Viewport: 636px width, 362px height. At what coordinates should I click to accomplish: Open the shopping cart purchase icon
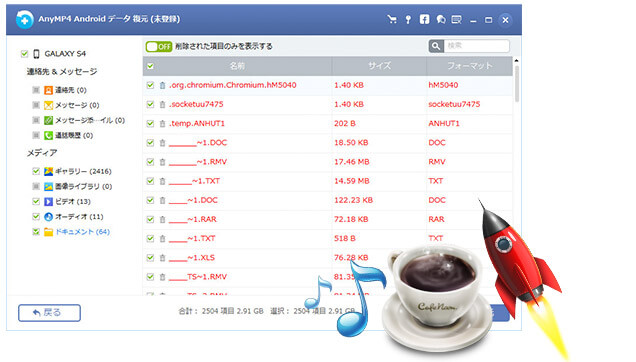(392, 19)
